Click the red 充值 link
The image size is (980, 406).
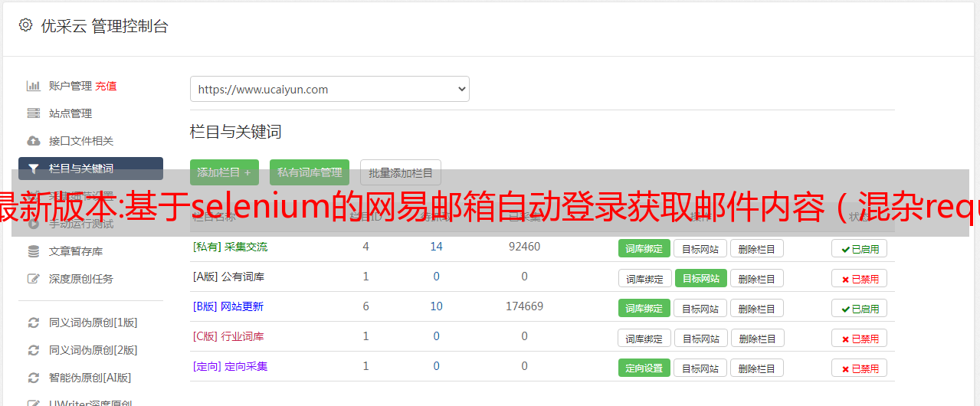pyautogui.click(x=107, y=86)
